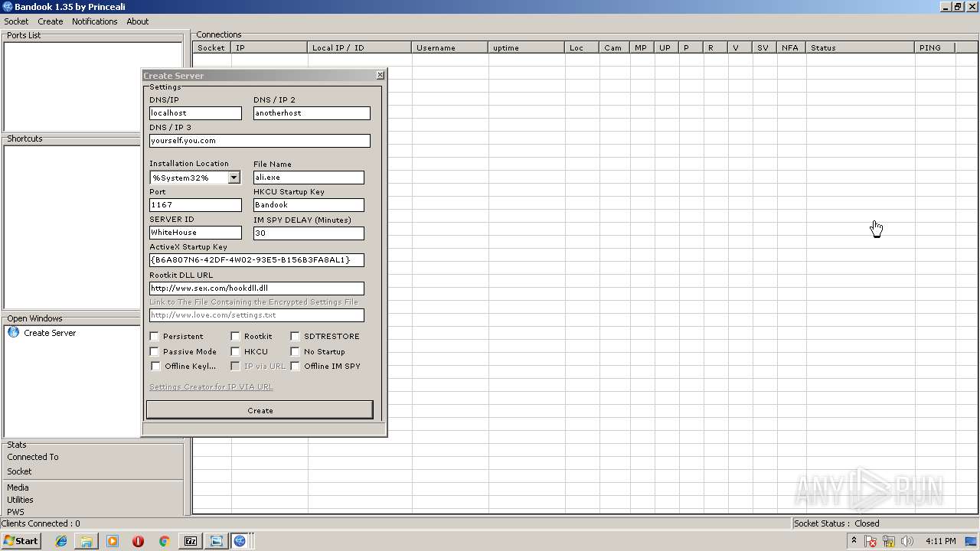Enable the Passive Mode checkbox

click(x=154, y=351)
